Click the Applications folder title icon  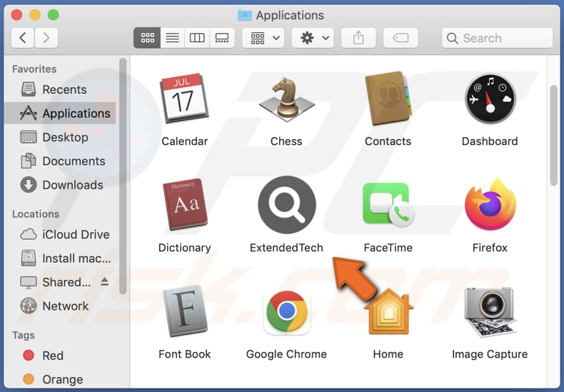(245, 15)
